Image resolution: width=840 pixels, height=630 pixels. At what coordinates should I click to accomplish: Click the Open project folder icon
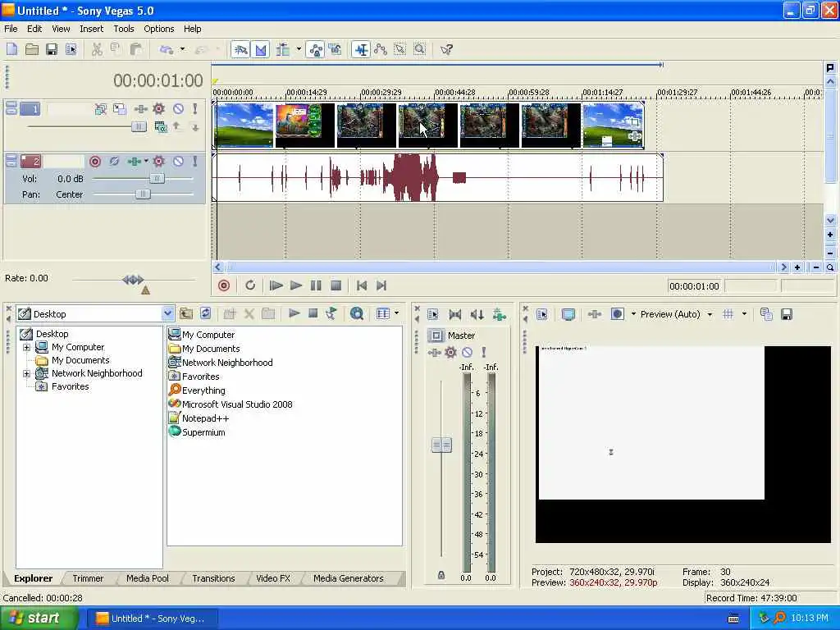click(32, 50)
